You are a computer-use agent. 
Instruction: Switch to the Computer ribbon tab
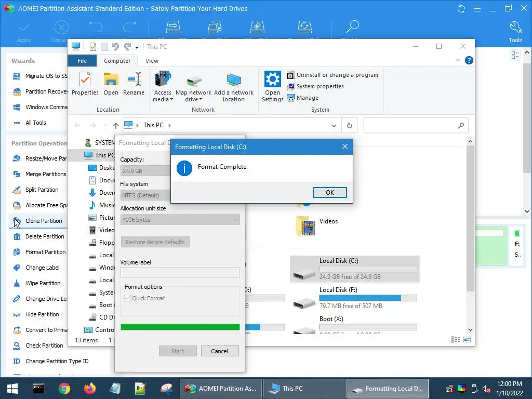click(x=117, y=61)
